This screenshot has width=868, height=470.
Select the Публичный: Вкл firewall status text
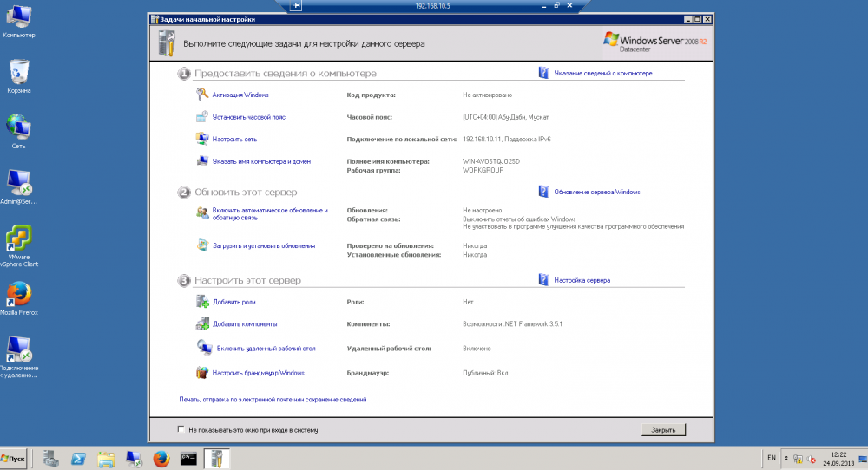click(x=485, y=373)
